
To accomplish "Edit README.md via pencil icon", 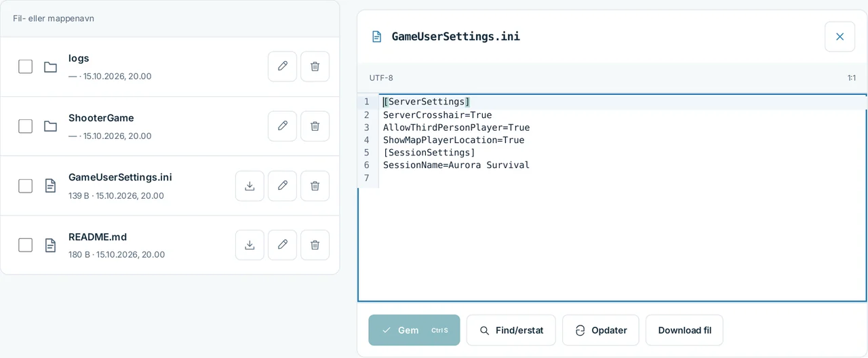I will pyautogui.click(x=282, y=245).
